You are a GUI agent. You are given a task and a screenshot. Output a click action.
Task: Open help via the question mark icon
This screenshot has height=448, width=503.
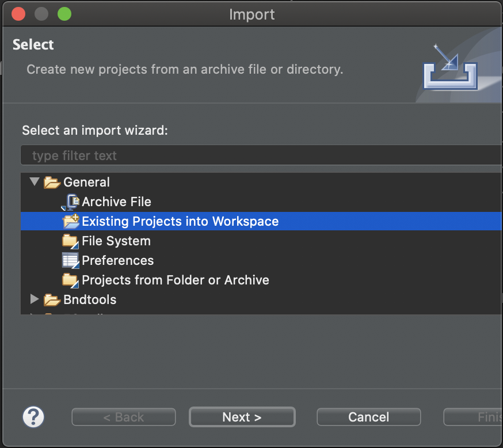tap(33, 417)
